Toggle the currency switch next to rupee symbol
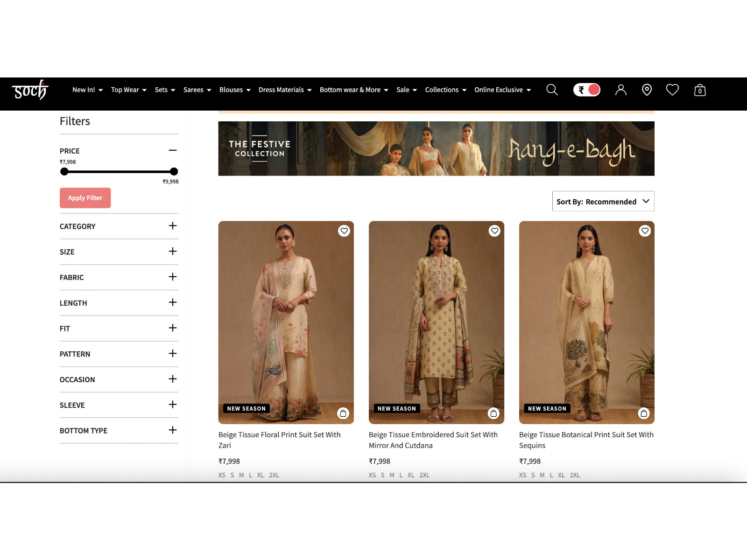This screenshot has height=560, width=747. 586,90
